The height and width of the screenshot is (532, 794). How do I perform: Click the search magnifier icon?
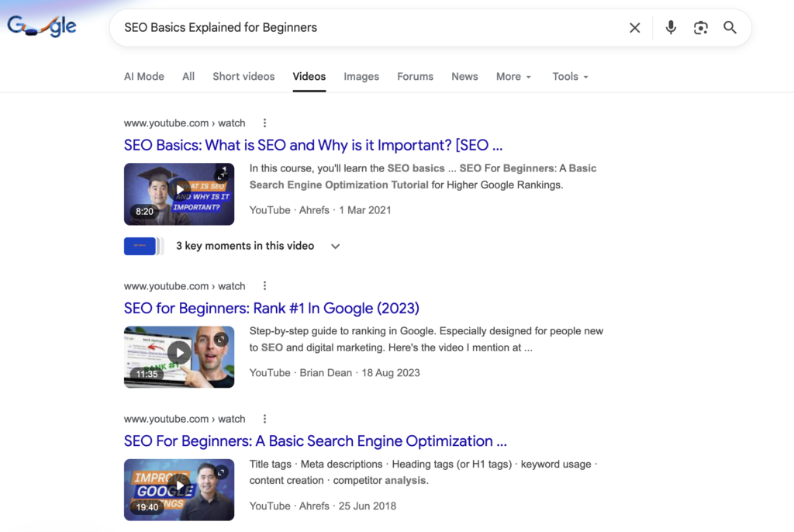pos(730,27)
